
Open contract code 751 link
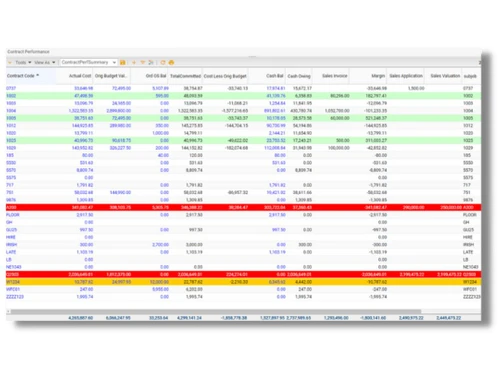tap(10, 192)
